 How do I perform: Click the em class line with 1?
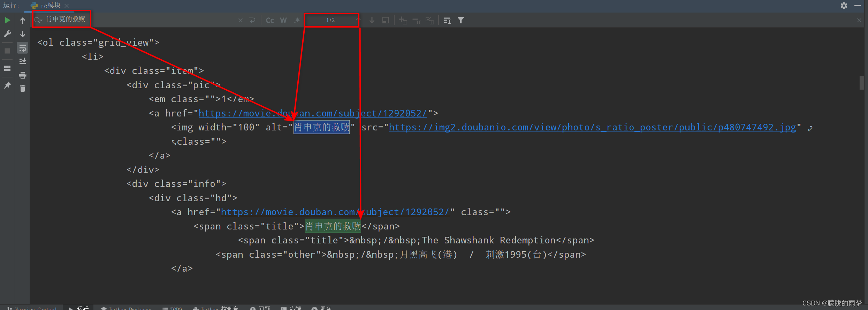pyautogui.click(x=201, y=99)
